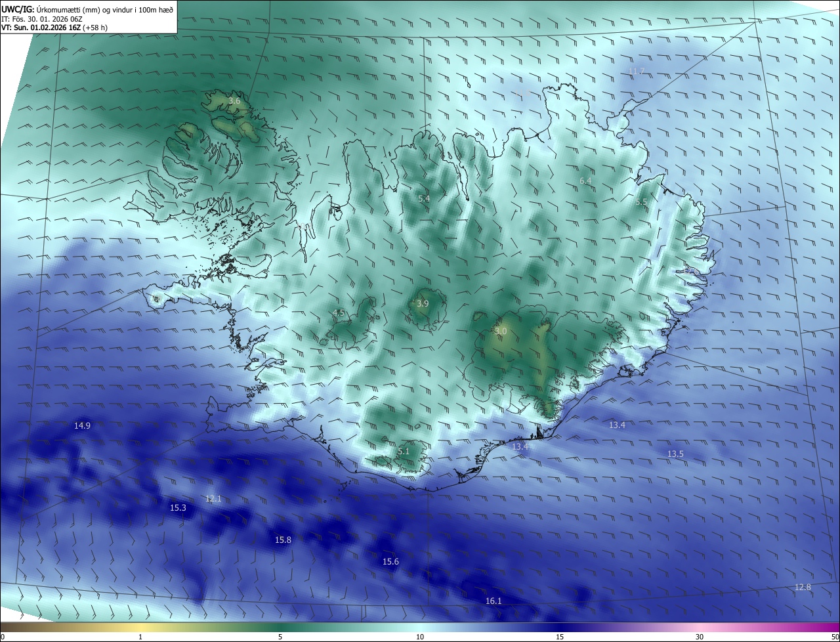Image resolution: width=840 pixels, height=642 pixels.
Task: Click the 5.1 value label
Action: tap(404, 451)
